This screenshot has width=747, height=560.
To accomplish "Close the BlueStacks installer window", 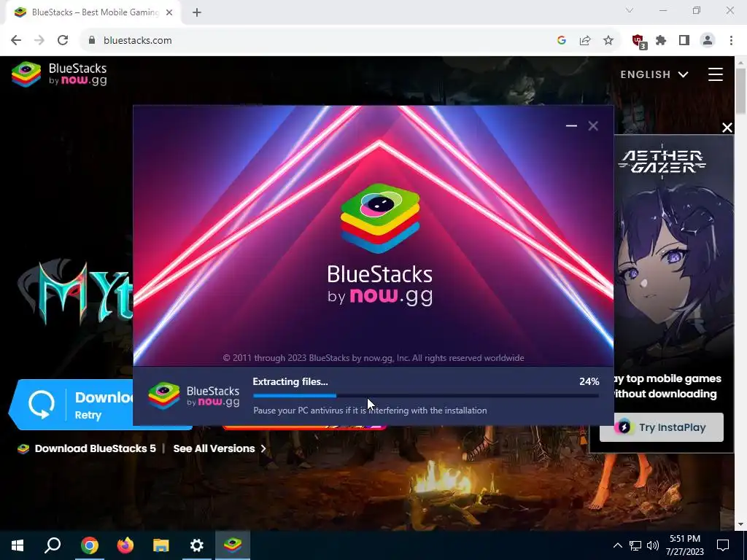I will click(593, 125).
